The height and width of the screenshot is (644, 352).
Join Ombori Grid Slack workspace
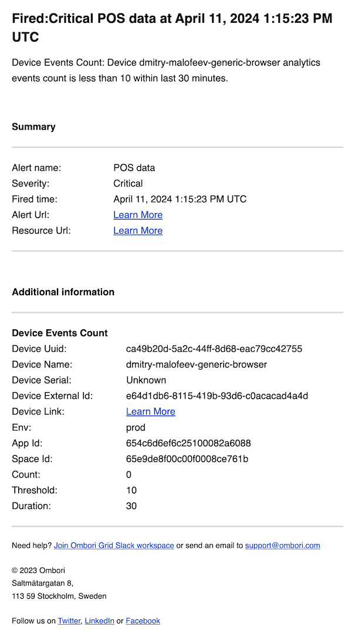[x=114, y=545]
